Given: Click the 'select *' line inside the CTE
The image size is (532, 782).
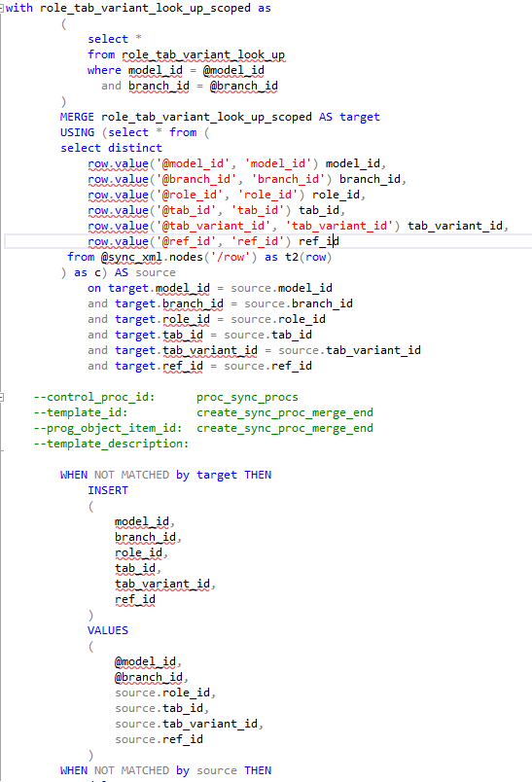Looking at the screenshot, I should coord(115,39).
